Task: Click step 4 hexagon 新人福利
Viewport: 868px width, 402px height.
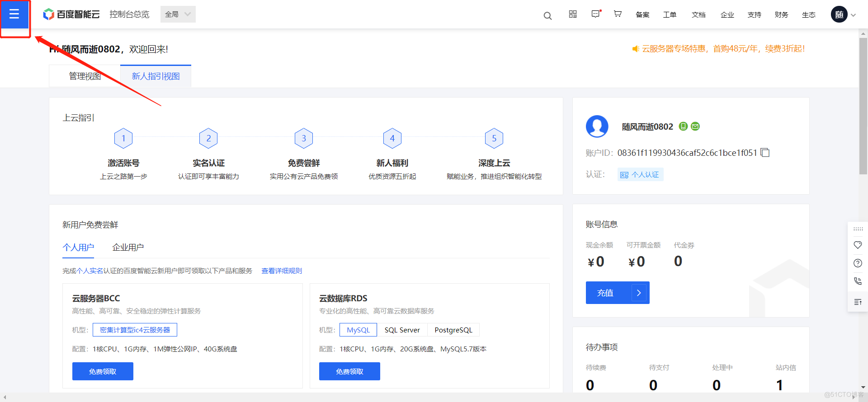Action: click(x=392, y=138)
